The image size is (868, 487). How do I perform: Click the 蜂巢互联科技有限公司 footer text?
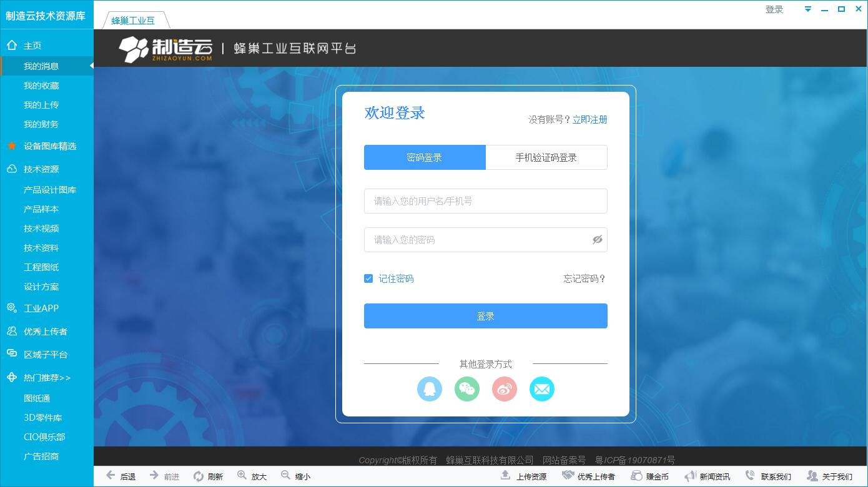tap(490, 460)
